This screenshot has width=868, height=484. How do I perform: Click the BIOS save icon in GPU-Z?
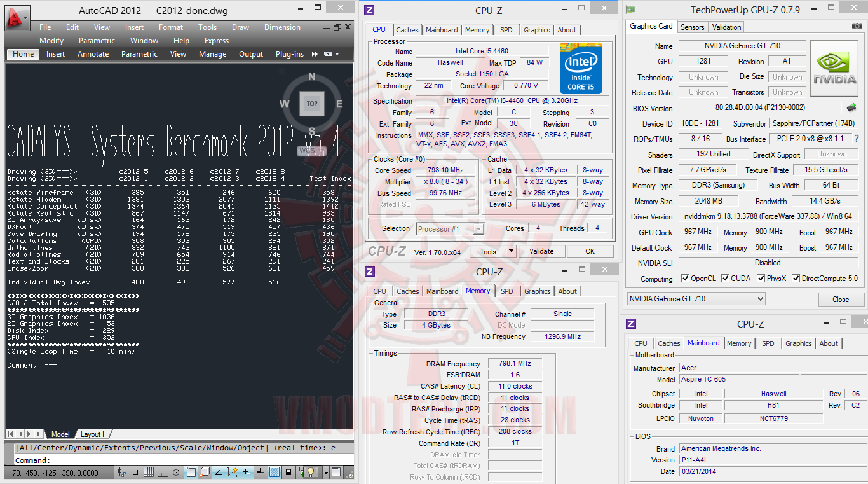pyautogui.click(x=851, y=108)
